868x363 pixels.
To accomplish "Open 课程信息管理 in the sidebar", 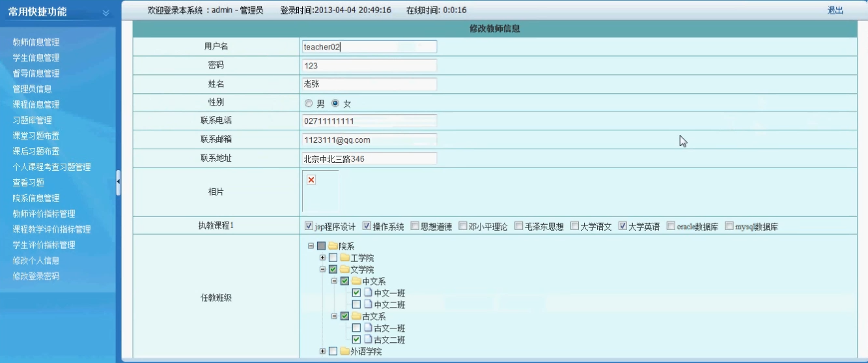I will [36, 105].
